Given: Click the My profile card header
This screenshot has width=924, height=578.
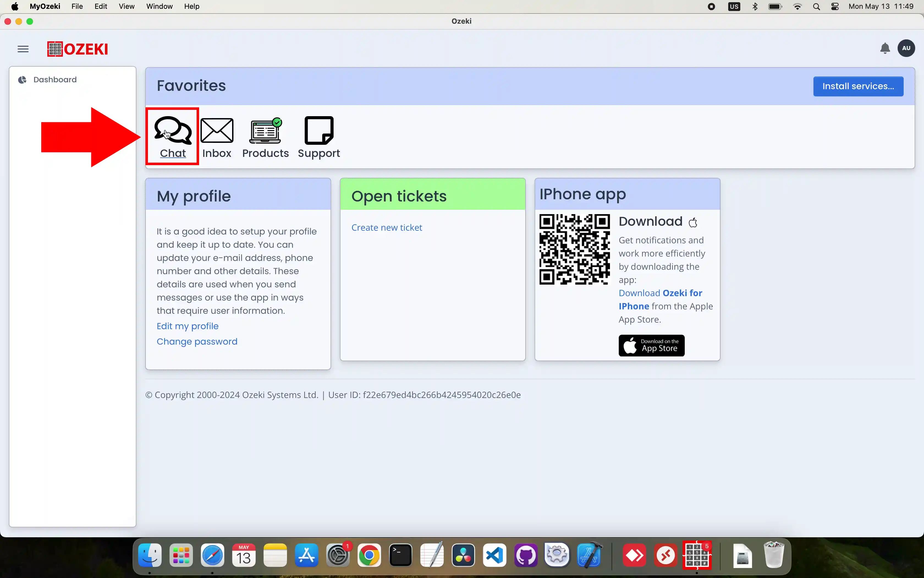Looking at the screenshot, I should point(238,194).
